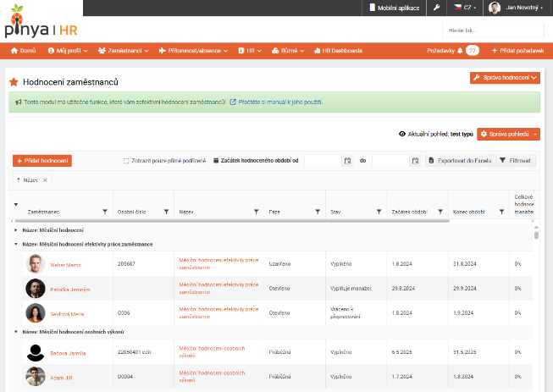
Task: Open Weber Martin employee link
Action: (65, 265)
